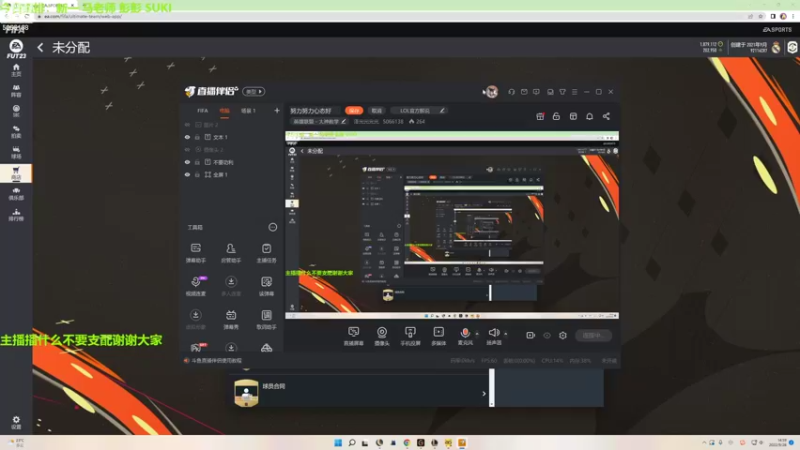Add a 多媒体 multimedia source
Image resolution: width=800 pixels, height=450 pixels.
point(438,336)
